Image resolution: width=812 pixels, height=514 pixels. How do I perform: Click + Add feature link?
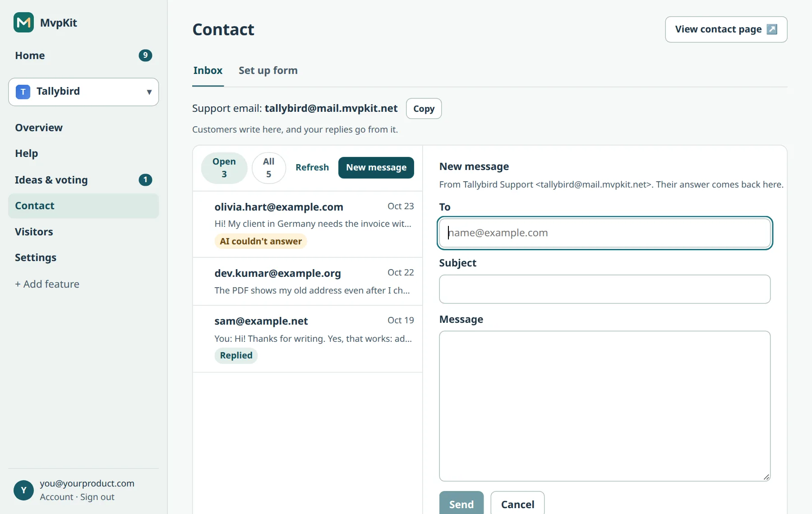coord(47,284)
